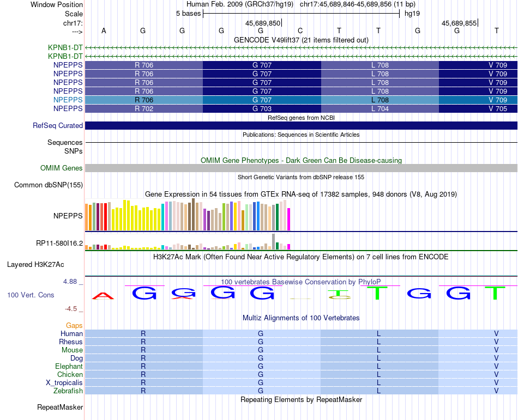
Task: Click the 45,689,855 coordinate marker
Action: click(x=459, y=23)
